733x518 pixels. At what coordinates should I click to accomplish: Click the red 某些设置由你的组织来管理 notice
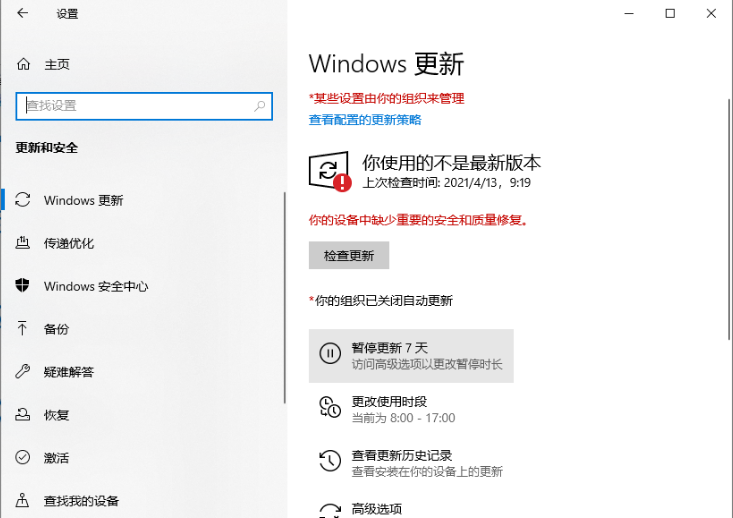[386, 99]
